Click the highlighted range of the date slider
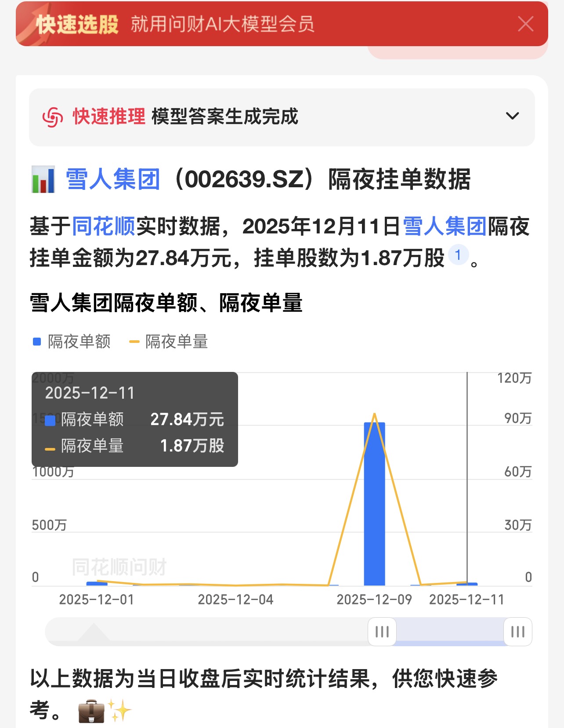 click(x=450, y=632)
